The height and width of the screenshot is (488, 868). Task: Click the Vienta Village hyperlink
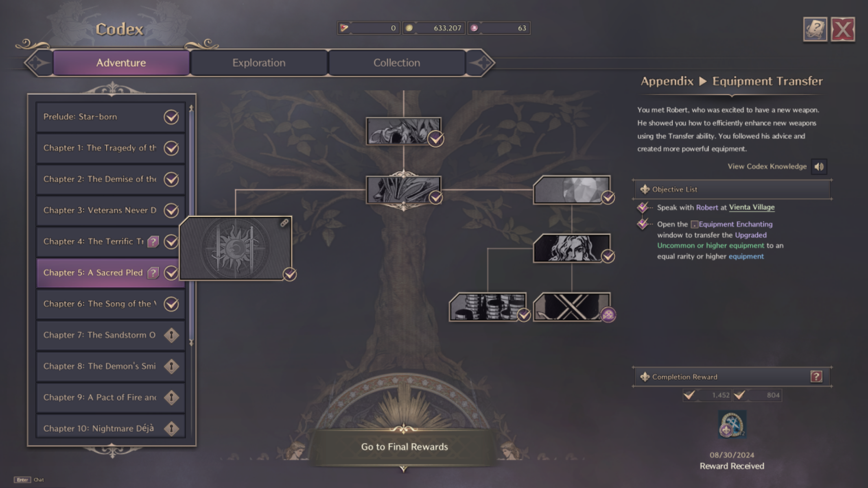[751, 207]
